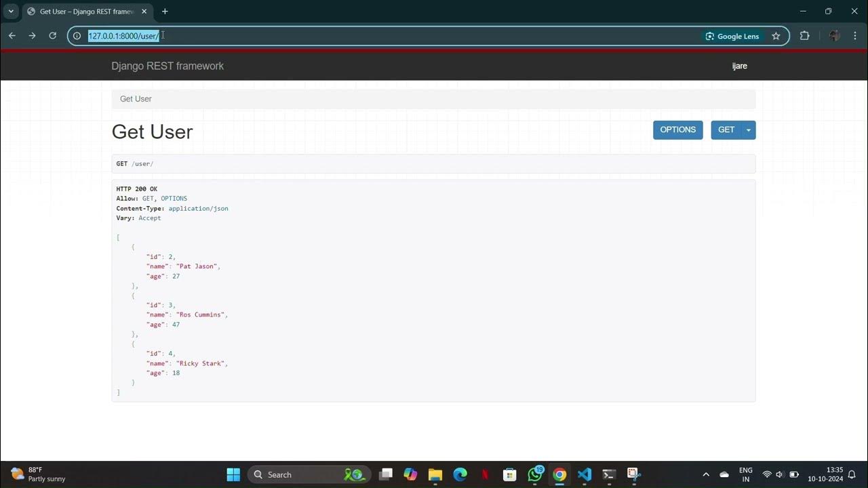This screenshot has width=868, height=488.
Task: Click the OPTIONS button
Action: (x=677, y=130)
